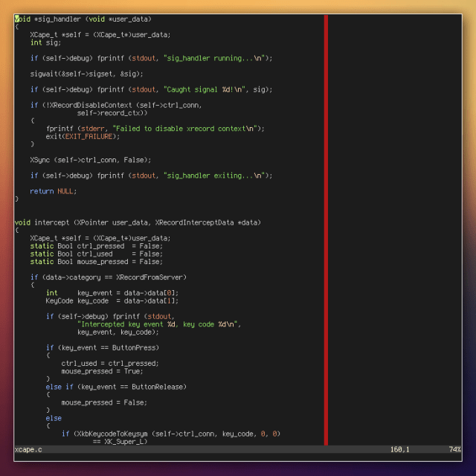
Task: Place cursor on 'return NULL;' statement
Action: coord(53,191)
